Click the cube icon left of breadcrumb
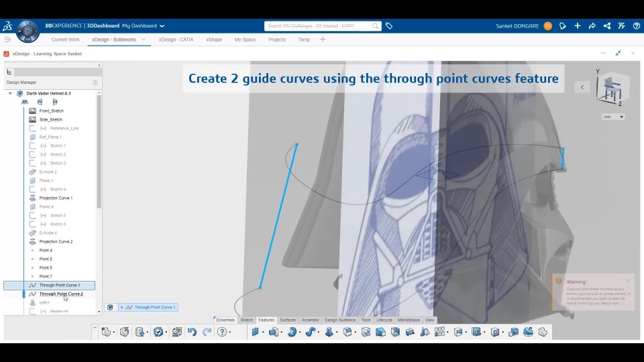The width and height of the screenshot is (644, 362). (110, 307)
